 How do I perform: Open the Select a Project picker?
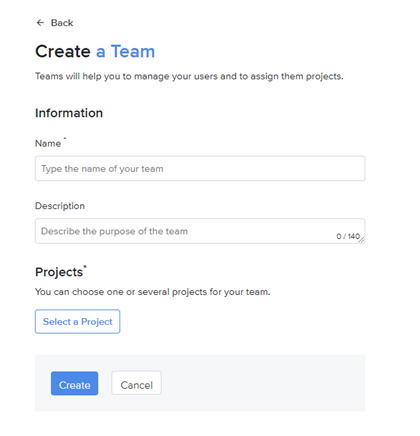[x=77, y=321]
